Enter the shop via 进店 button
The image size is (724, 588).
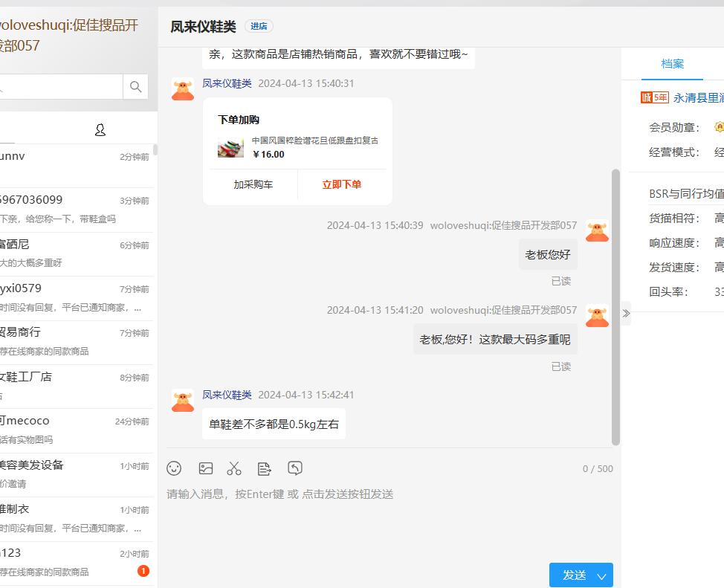point(259,26)
